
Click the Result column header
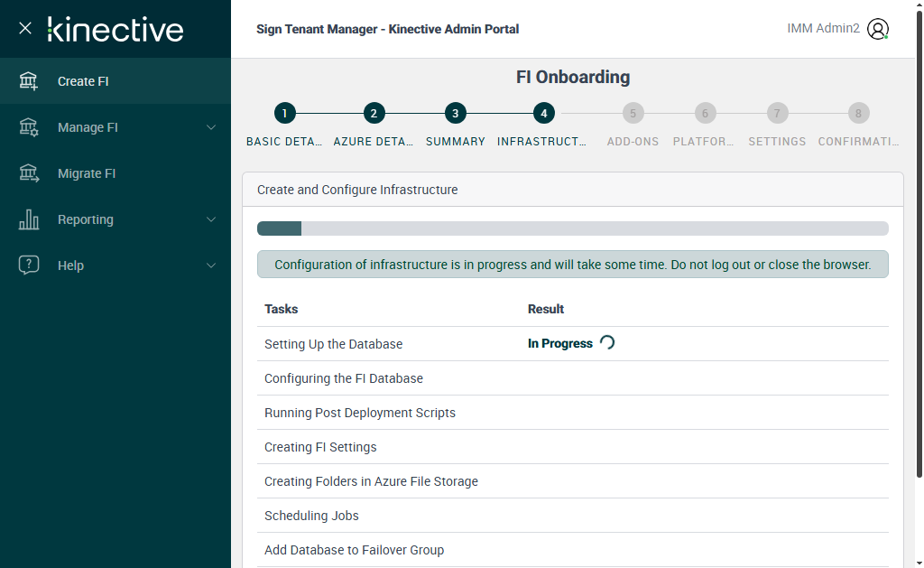tap(546, 309)
